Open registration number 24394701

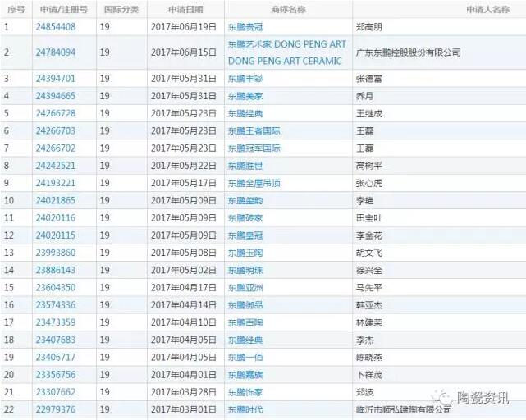(56, 79)
